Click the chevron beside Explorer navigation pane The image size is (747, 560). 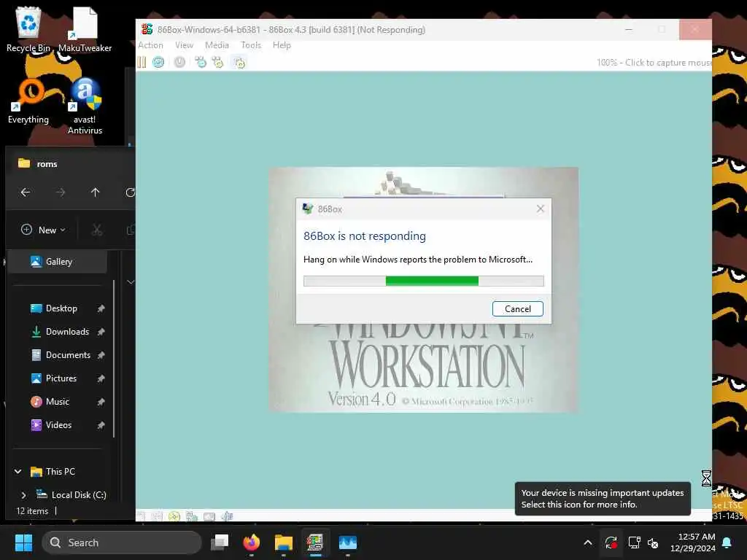[x=131, y=282]
